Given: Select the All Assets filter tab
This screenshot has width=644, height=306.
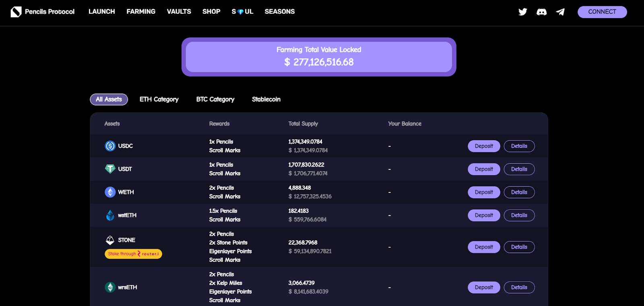Looking at the screenshot, I should coord(109,99).
